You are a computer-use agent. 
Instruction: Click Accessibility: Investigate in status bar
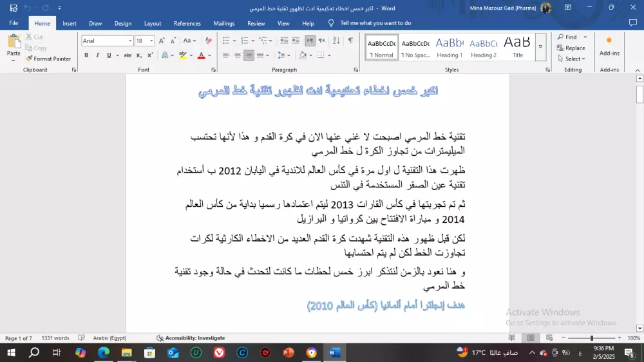coord(191,338)
